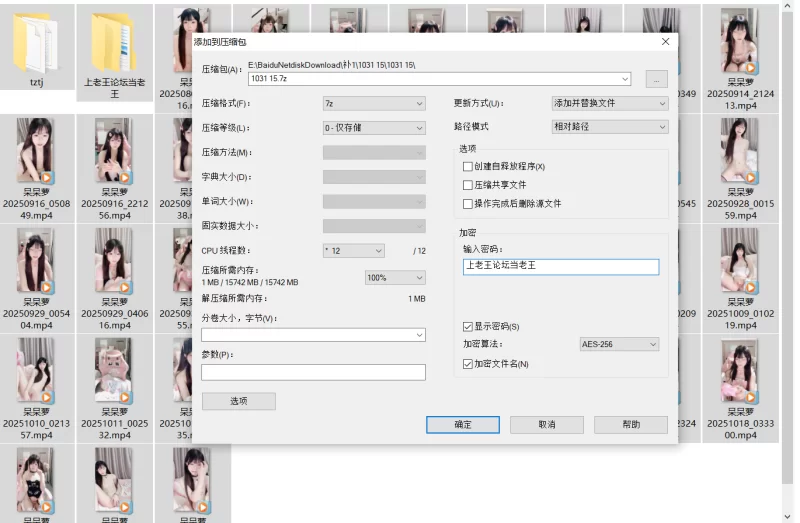Viewport: 800px width, 523px height.
Task: Close the 添加到压缩包 dialog
Action: [665, 42]
